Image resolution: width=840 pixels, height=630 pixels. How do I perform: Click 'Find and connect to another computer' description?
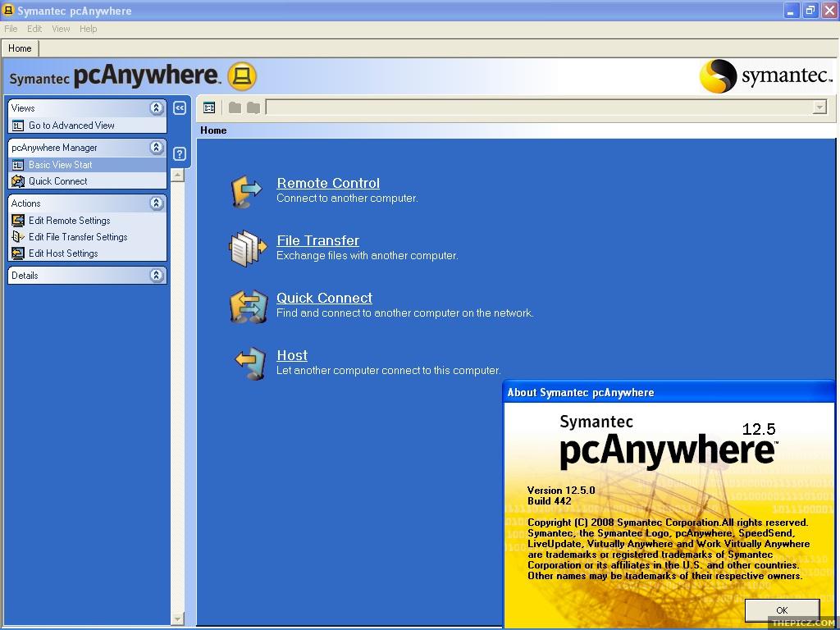click(x=405, y=313)
